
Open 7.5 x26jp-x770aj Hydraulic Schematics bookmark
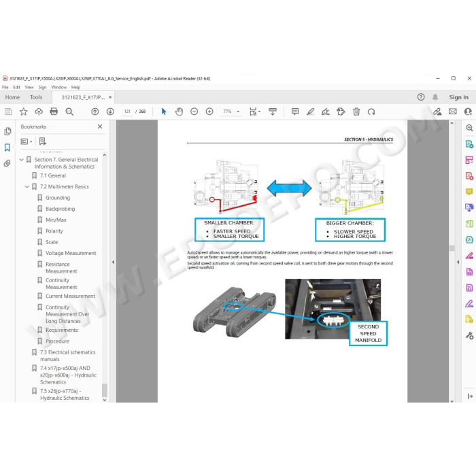tap(65, 394)
